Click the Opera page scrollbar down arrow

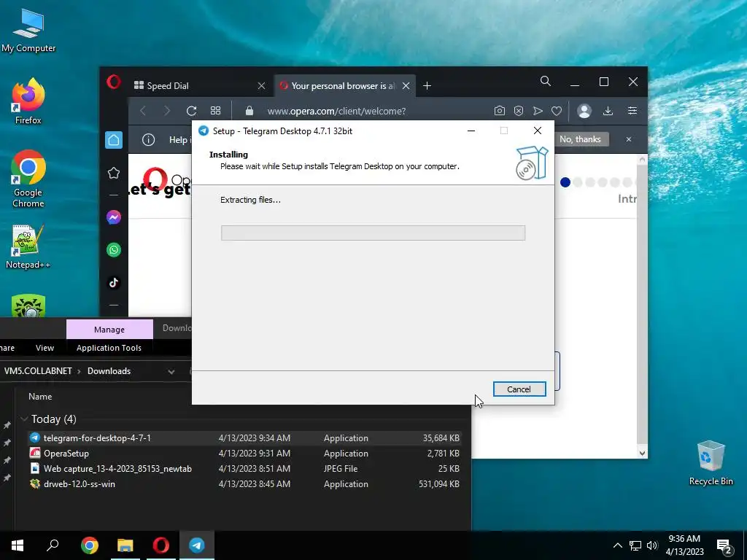click(x=642, y=454)
